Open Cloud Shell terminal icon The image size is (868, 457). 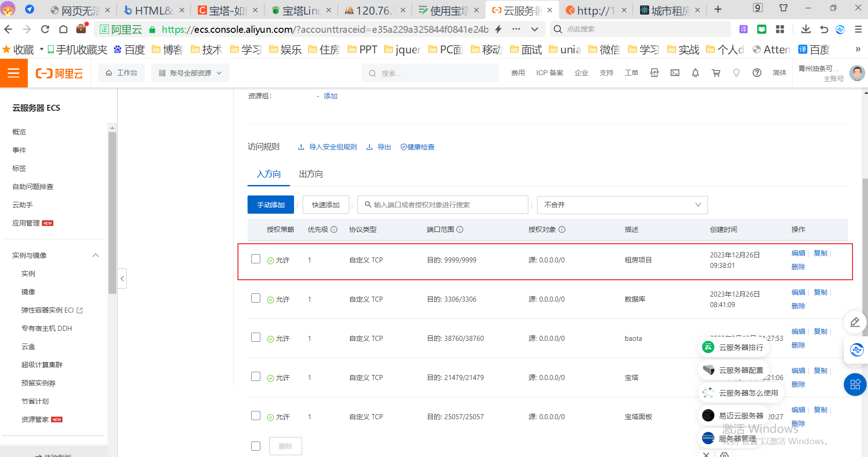[675, 73]
